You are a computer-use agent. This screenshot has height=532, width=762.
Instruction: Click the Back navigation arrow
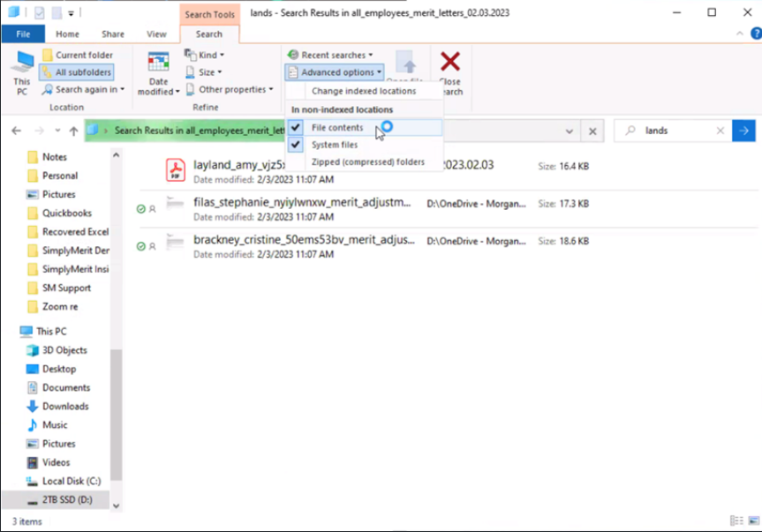pos(17,131)
